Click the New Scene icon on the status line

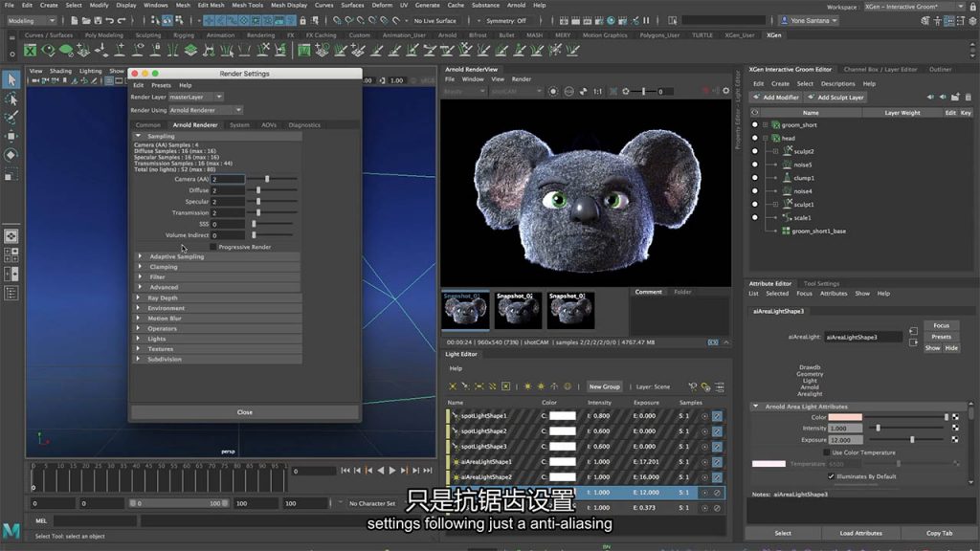coord(74,21)
